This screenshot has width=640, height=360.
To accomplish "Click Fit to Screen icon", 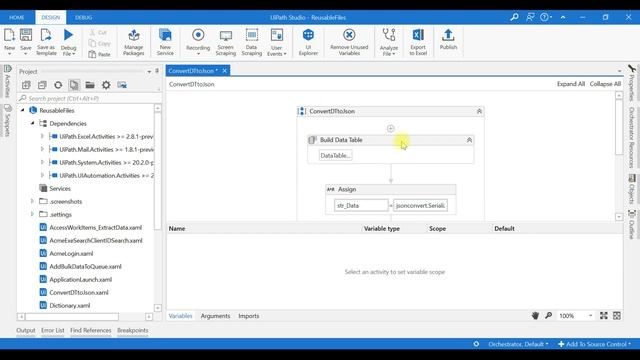I will 604,316.
